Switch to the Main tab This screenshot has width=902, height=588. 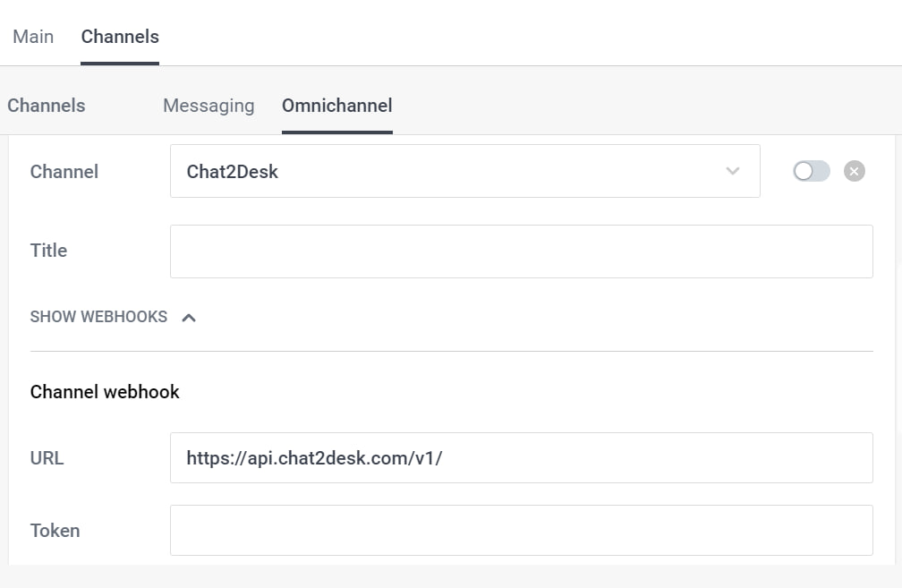[x=33, y=37]
